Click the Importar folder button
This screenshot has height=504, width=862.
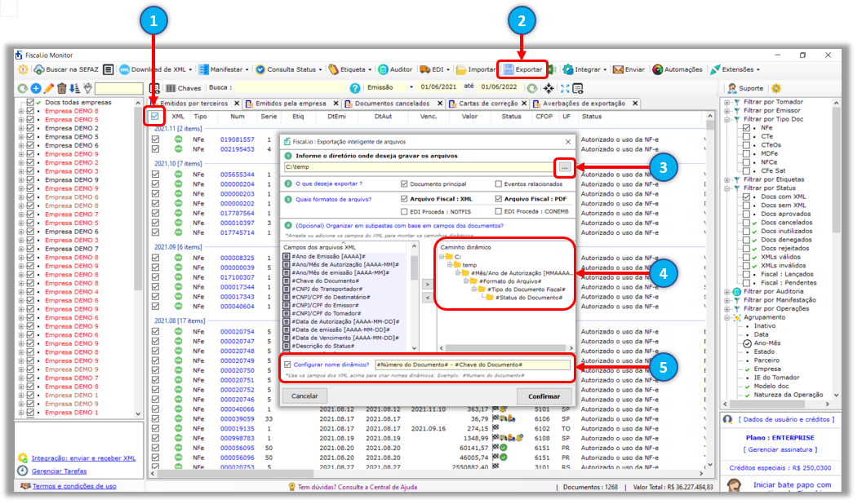[x=475, y=69]
